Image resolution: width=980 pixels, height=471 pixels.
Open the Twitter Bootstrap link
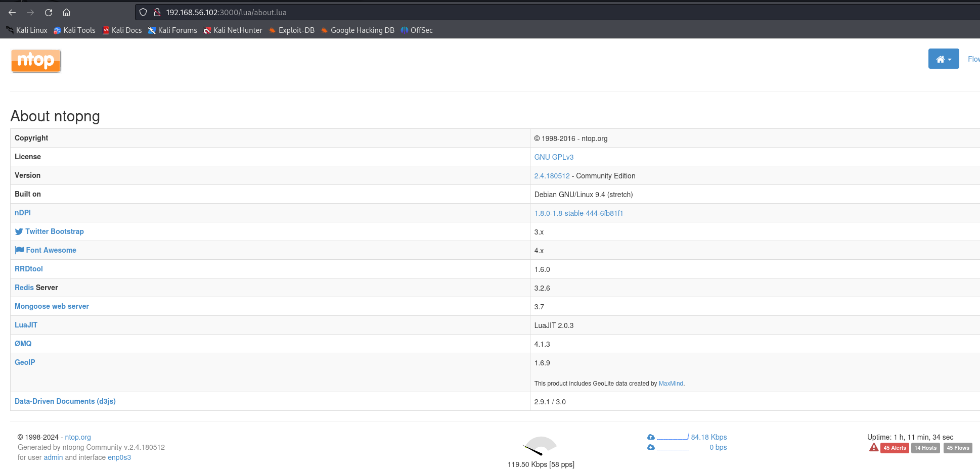54,231
